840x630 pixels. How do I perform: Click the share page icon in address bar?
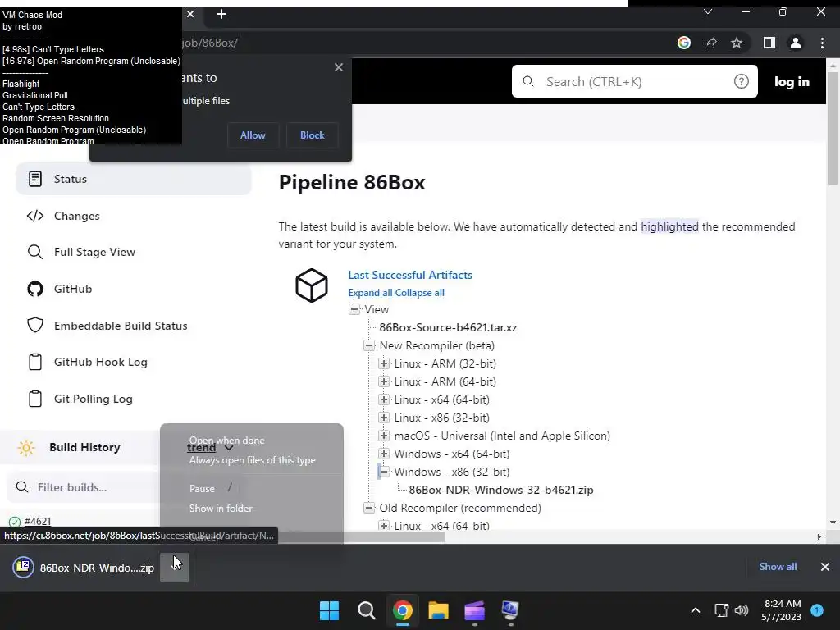pyautogui.click(x=710, y=43)
